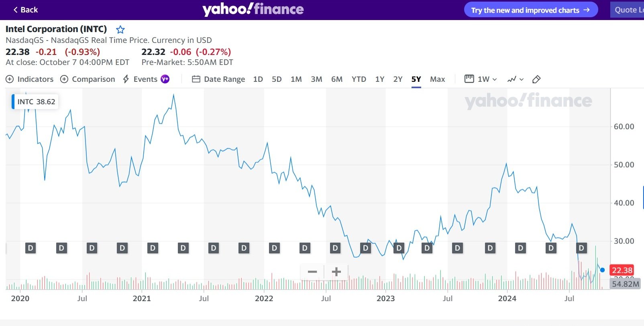Click Try the new and improved charts

(530, 10)
